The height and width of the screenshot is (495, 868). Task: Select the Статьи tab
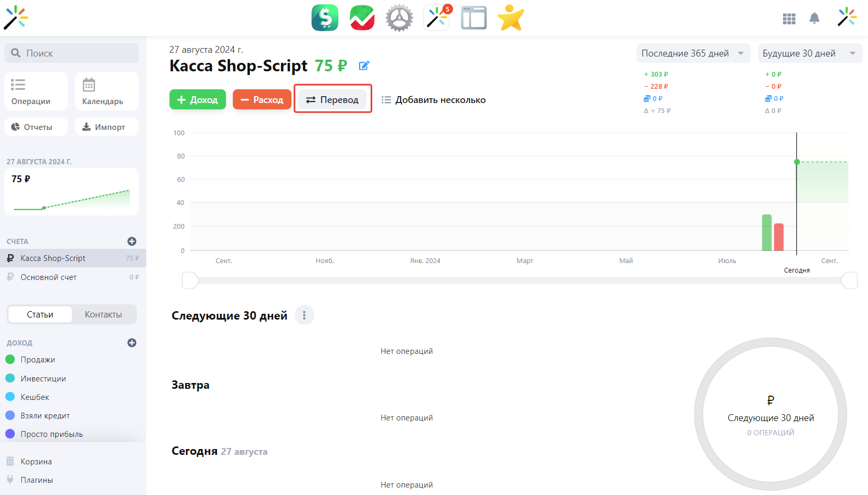(40, 314)
